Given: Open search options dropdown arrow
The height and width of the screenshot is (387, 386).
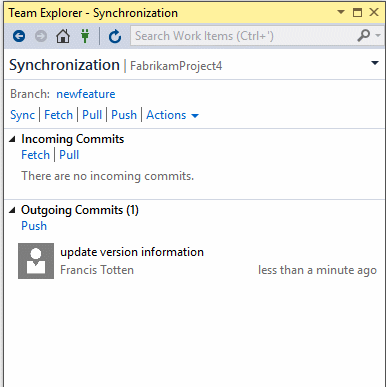Looking at the screenshot, I should (378, 35).
